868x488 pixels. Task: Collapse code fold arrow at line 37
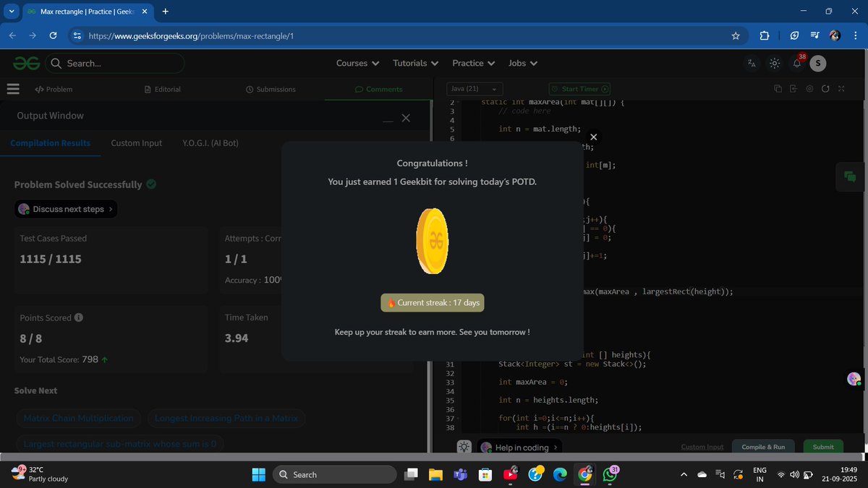[x=459, y=419]
